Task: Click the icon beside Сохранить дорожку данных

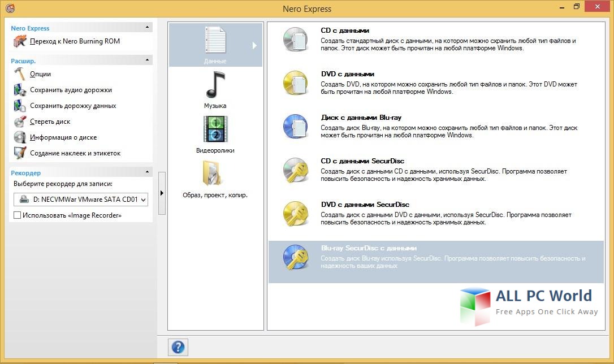Action: [20, 106]
